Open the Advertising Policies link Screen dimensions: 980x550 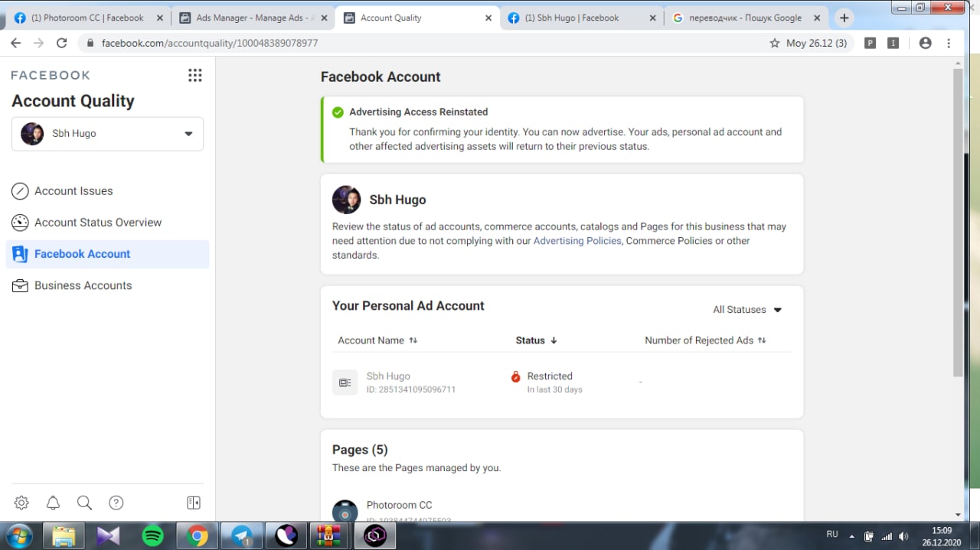click(577, 241)
